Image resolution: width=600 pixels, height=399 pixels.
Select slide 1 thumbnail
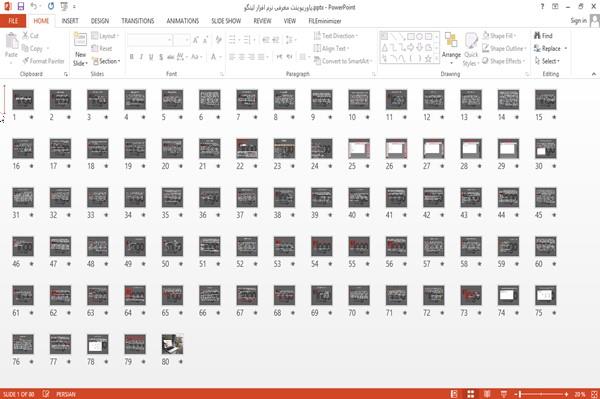point(23,99)
